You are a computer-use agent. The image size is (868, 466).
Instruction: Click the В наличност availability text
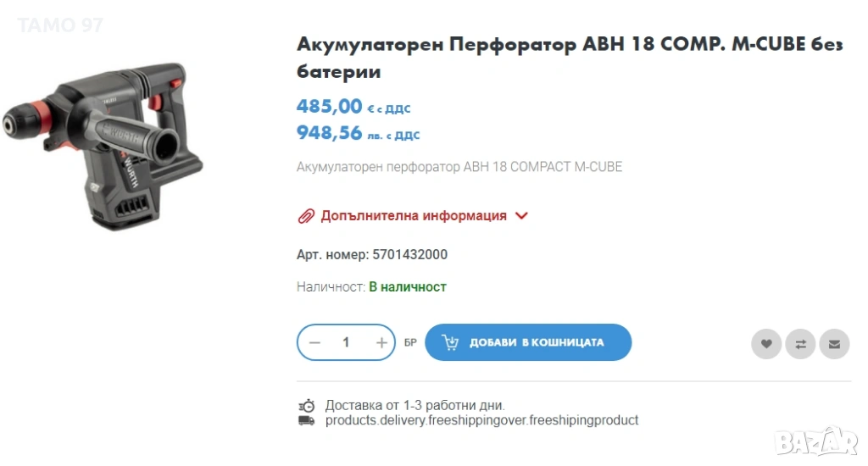point(408,287)
